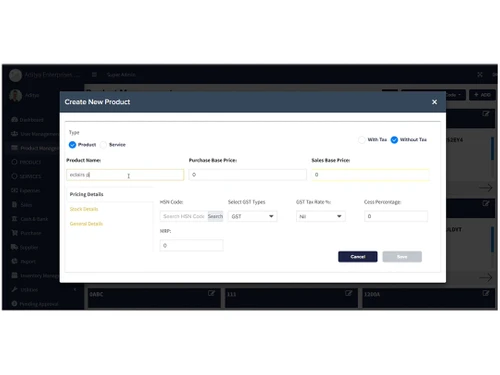Choose the Without Tax option
Viewport: 500px width, 375px height.
pyautogui.click(x=394, y=140)
